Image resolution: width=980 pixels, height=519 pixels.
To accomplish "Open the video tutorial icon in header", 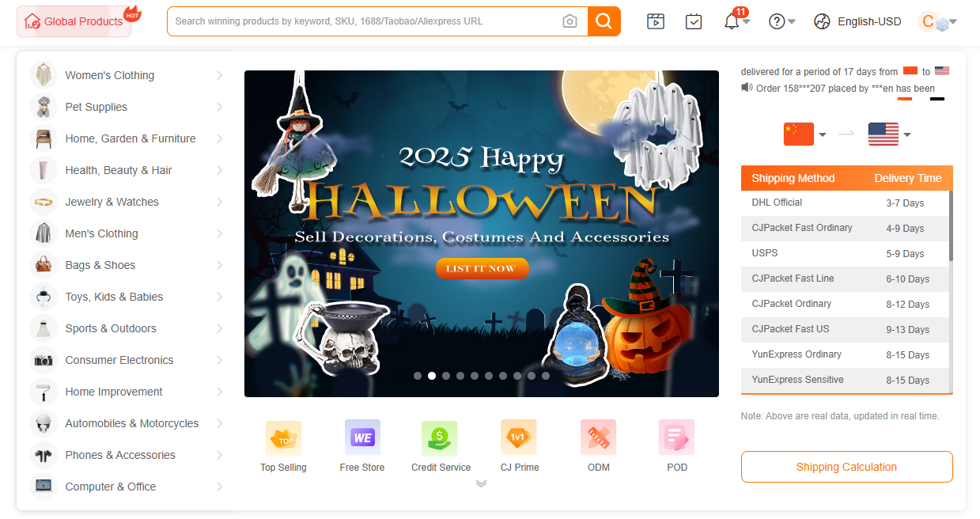I will [655, 21].
